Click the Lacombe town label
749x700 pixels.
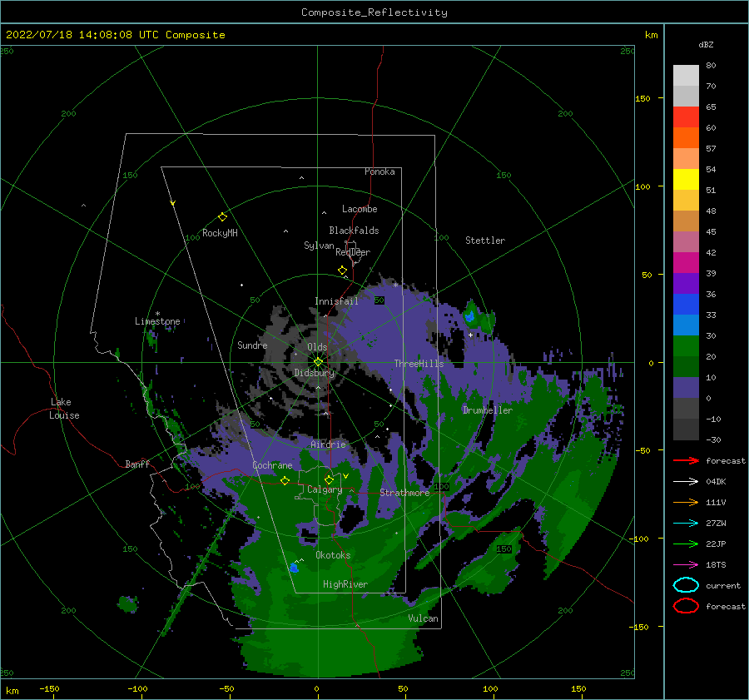click(x=360, y=209)
